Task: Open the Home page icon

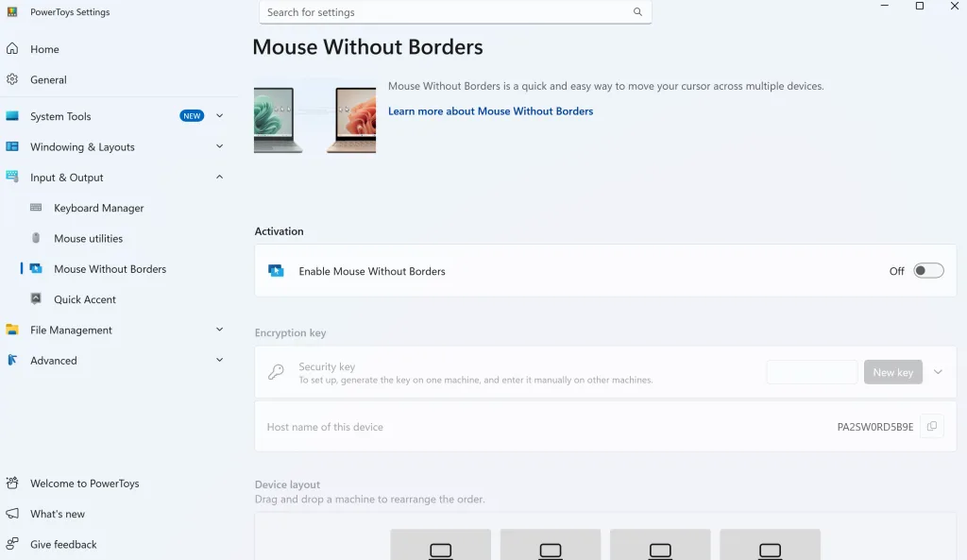Action: click(x=12, y=49)
